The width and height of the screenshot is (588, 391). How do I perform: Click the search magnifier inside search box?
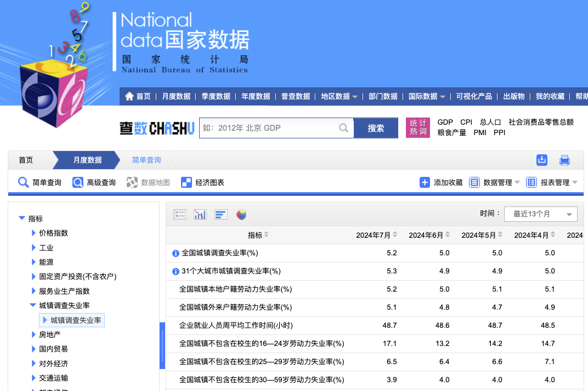pos(343,128)
